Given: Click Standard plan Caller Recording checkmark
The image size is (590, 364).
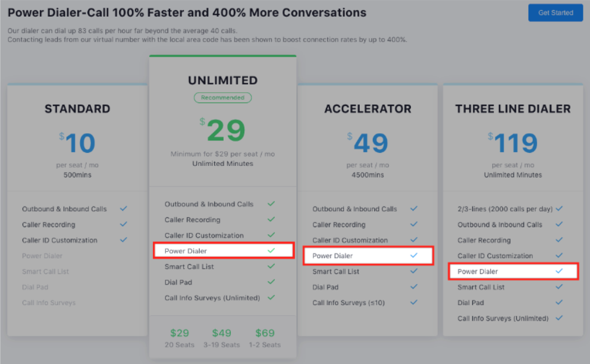Looking at the screenshot, I should click(124, 224).
